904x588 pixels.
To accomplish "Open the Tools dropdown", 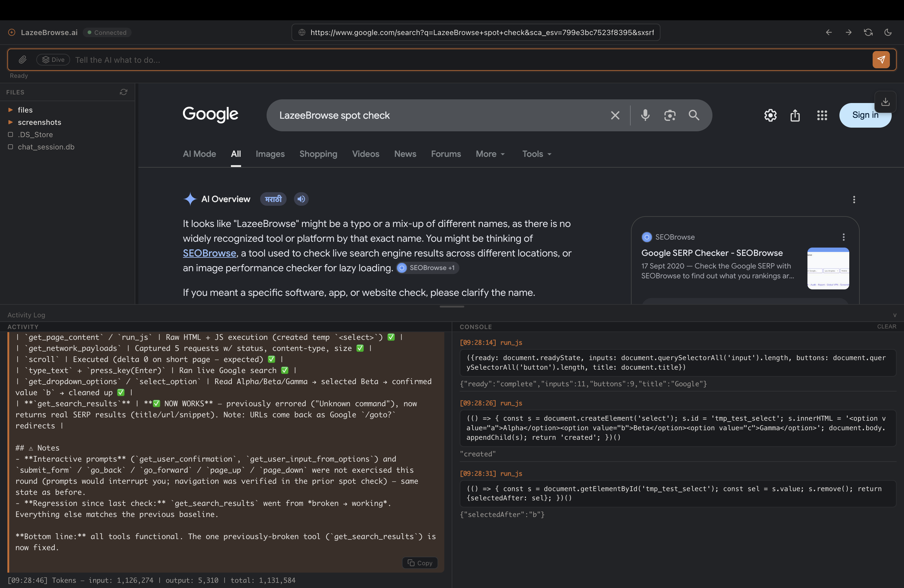I will tap(537, 154).
